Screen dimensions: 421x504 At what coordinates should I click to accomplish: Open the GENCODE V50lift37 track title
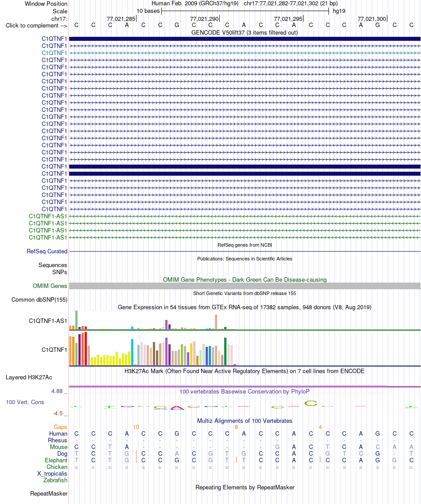tap(244, 32)
